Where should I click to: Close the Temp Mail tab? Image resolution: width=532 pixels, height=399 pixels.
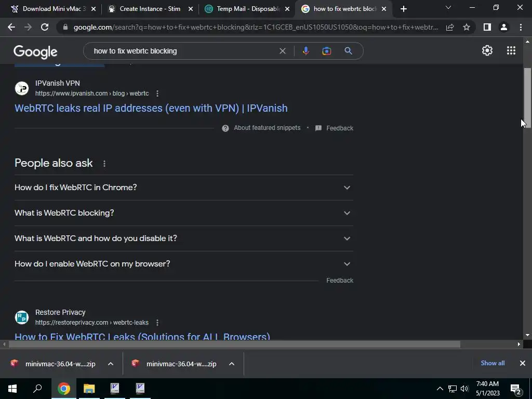[287, 9]
